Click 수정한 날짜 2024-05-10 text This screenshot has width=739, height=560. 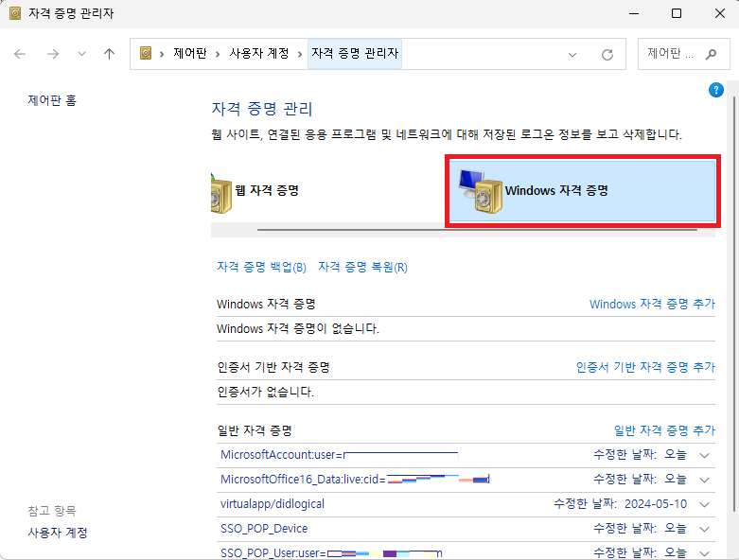click(x=620, y=504)
